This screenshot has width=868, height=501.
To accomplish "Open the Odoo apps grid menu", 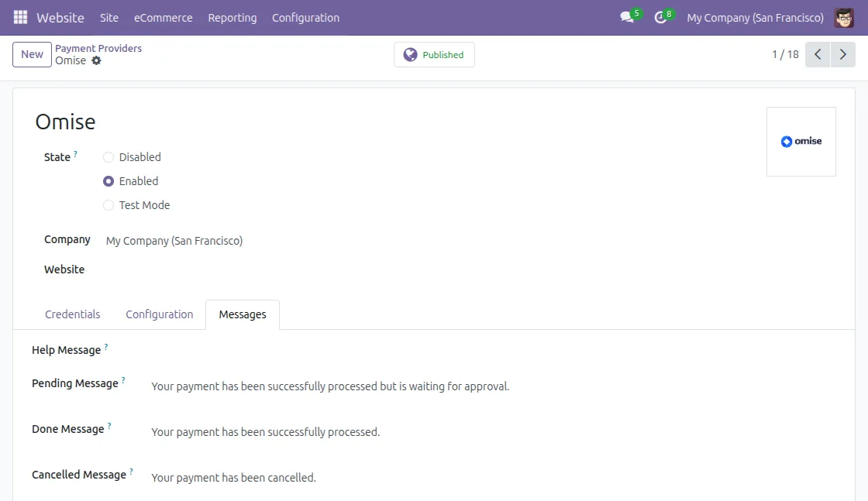I will coord(19,17).
